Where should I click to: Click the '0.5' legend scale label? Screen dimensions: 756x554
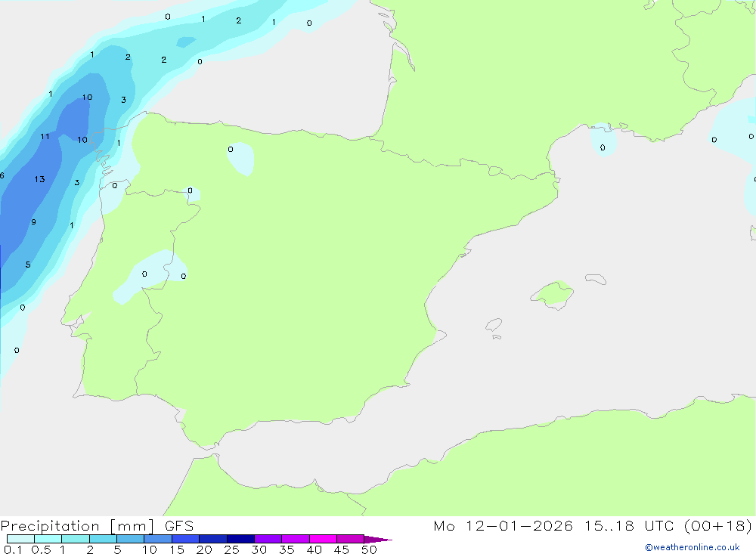click(41, 549)
